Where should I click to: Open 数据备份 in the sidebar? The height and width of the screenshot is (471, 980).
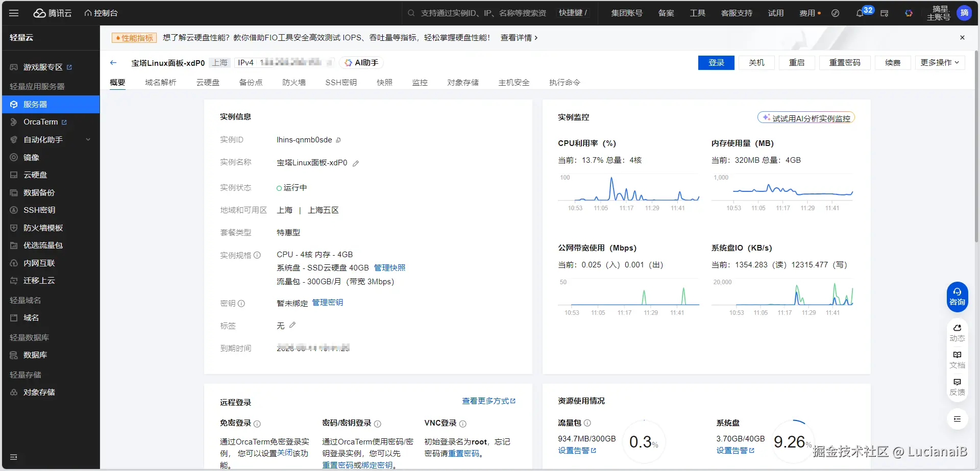click(39, 193)
